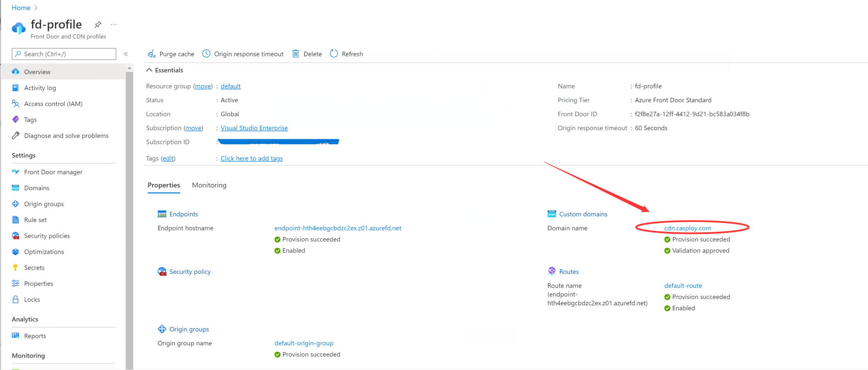Switch to the Monitoring tab
The height and width of the screenshot is (370, 868).
[209, 185]
